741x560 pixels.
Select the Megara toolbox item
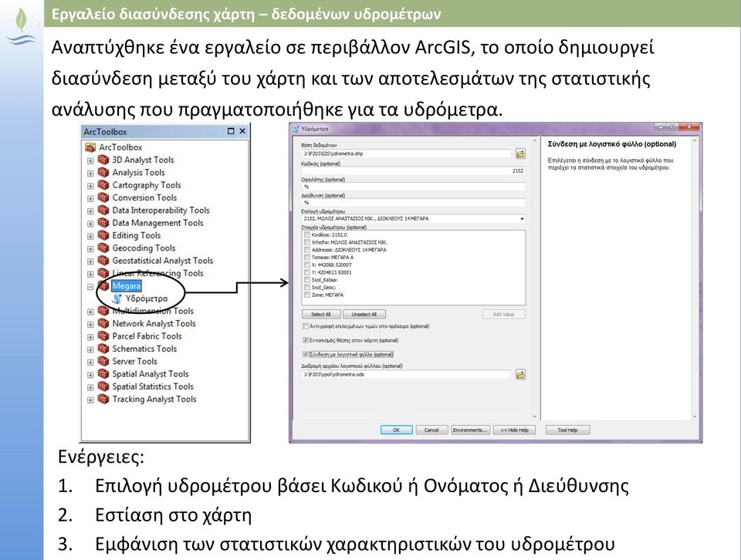pyautogui.click(x=126, y=285)
